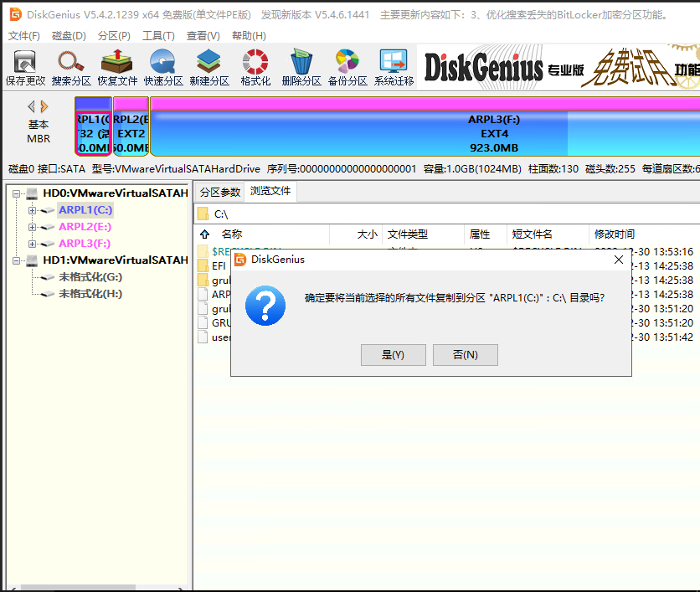This screenshot has width=700, height=592.
Task: Expand the ARPL2(E:) tree node
Action: coord(29,226)
